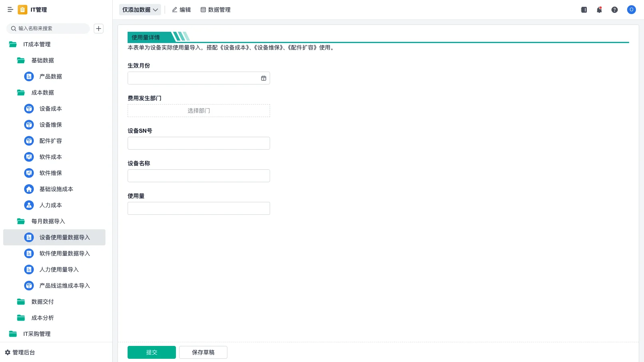Open 软件成本 from the cost data list

pyautogui.click(x=50, y=157)
